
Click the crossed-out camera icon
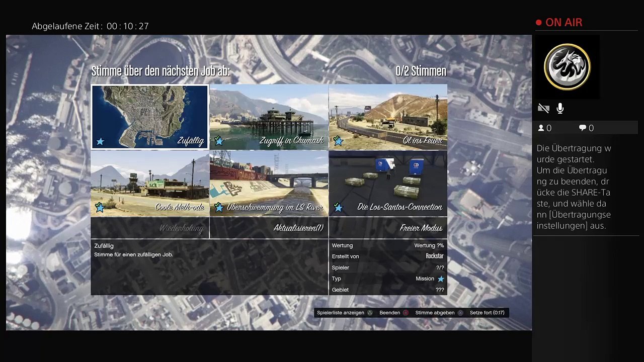pos(543,108)
